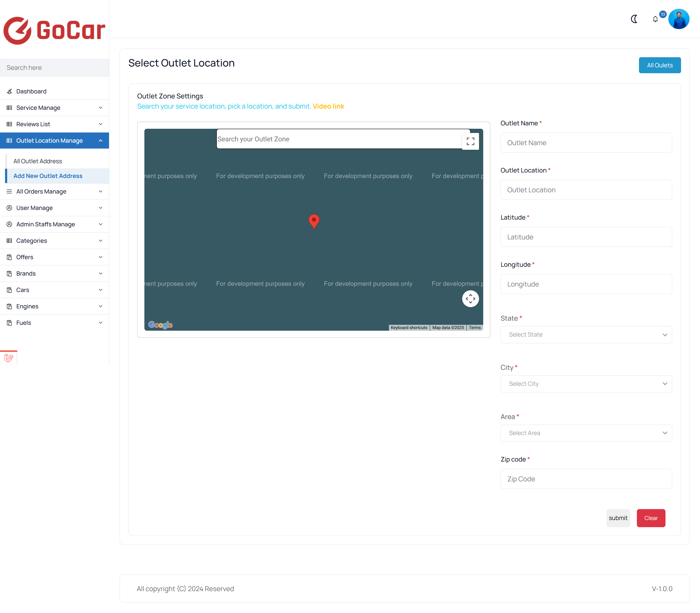The height and width of the screenshot is (613, 700).
Task: Click the Dashboard gauge icon
Action: (x=9, y=91)
